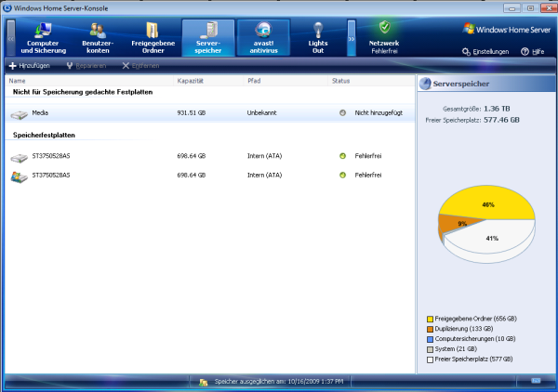
Task: Open the Computer und Sicherung tab
Action: click(43, 38)
